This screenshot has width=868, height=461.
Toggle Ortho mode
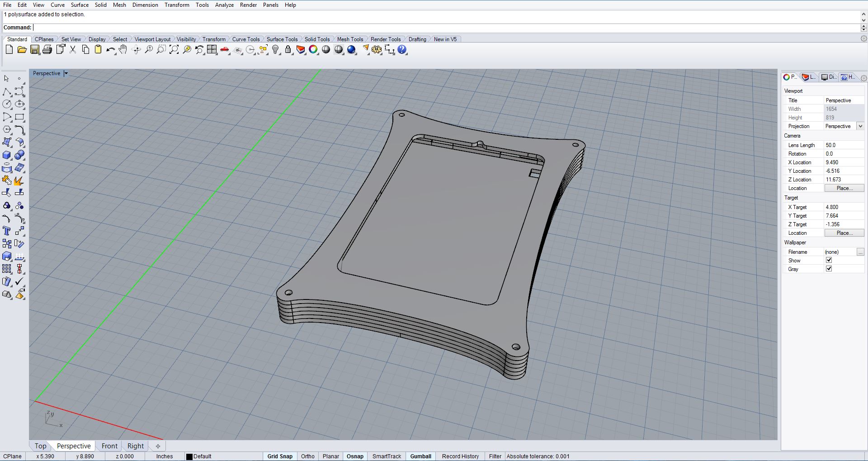[307, 456]
